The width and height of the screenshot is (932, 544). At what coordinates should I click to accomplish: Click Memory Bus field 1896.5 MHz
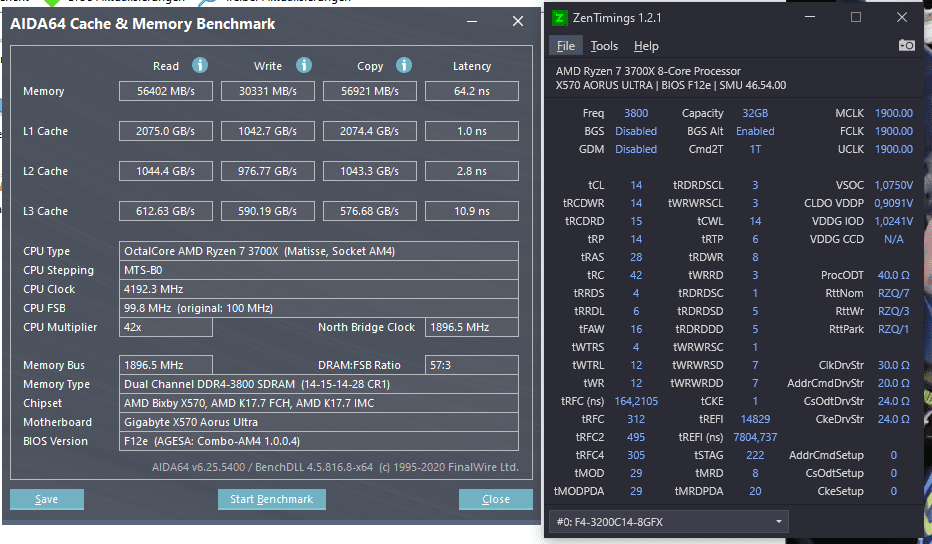pyautogui.click(x=166, y=365)
